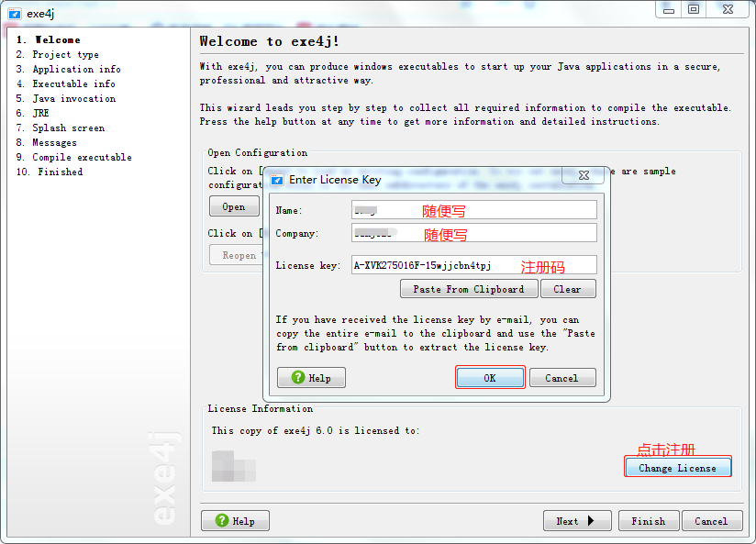Click the Enter License Key dialog icon
756x544 pixels.
click(277, 180)
